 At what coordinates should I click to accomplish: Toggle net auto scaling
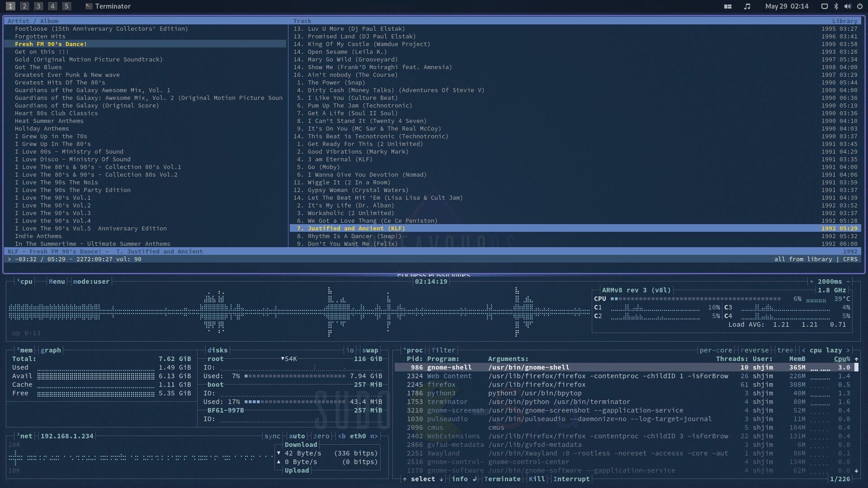[297, 436]
